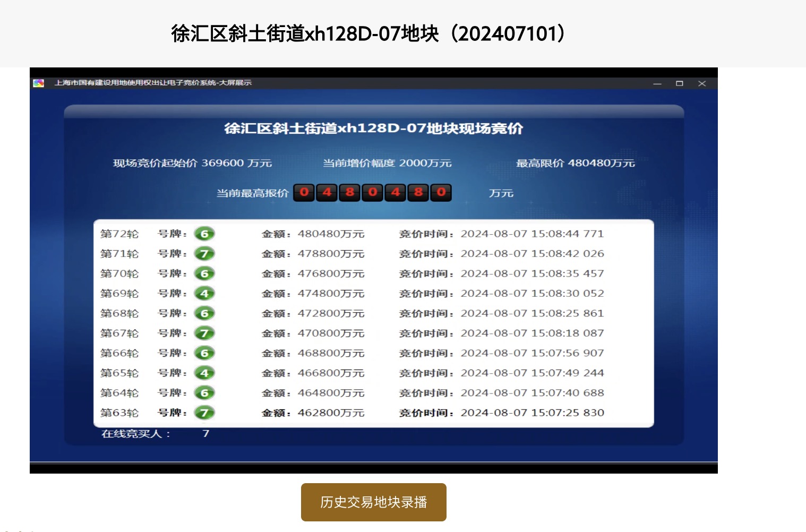This screenshot has width=806, height=532.
Task: Click bid time 2024-08-07 15:07:56 907
Action: click(533, 354)
